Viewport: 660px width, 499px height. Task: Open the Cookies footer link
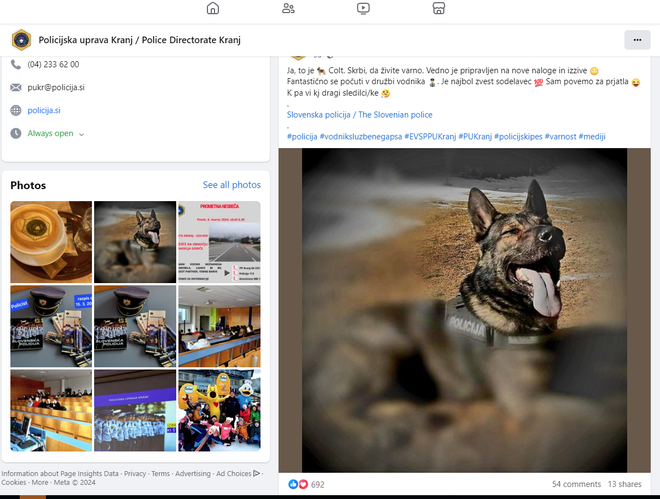pyautogui.click(x=13, y=482)
